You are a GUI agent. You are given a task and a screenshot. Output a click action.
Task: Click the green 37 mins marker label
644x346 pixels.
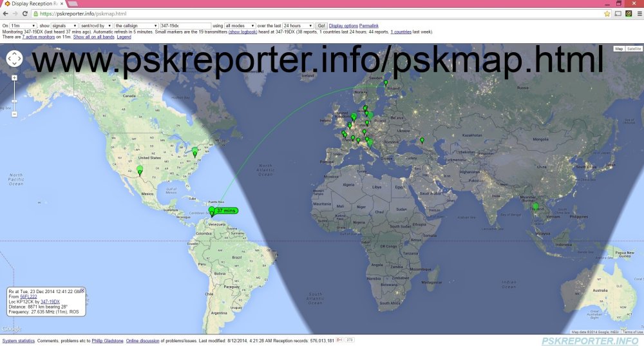pos(226,211)
